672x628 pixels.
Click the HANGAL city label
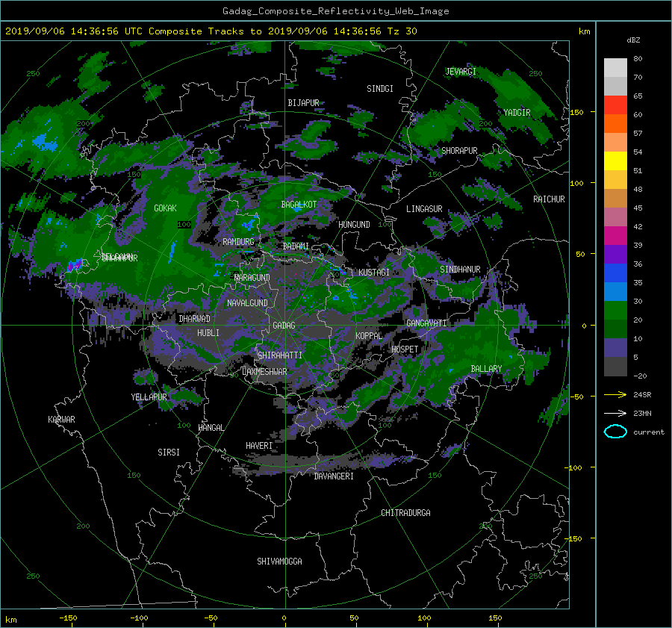click(211, 428)
